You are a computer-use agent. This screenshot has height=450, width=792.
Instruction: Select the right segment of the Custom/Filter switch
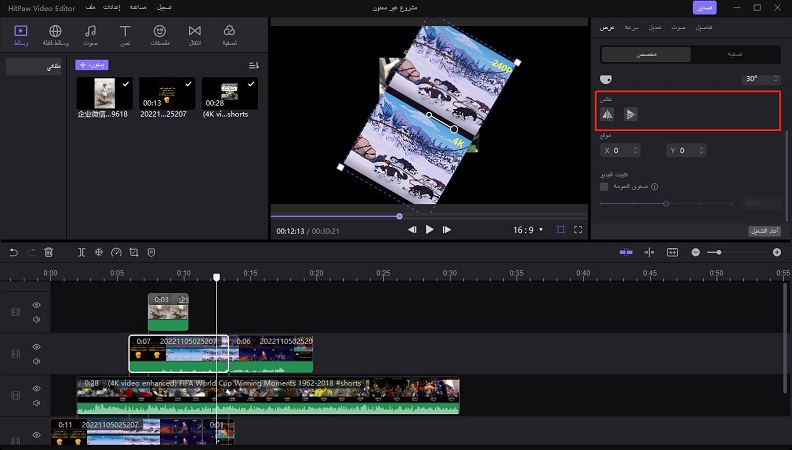(x=735, y=55)
